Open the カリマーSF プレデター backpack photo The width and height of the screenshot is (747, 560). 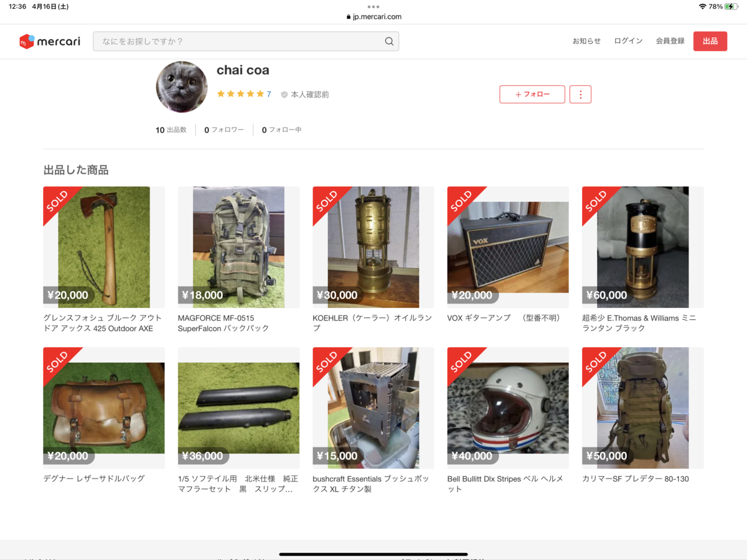pyautogui.click(x=643, y=408)
